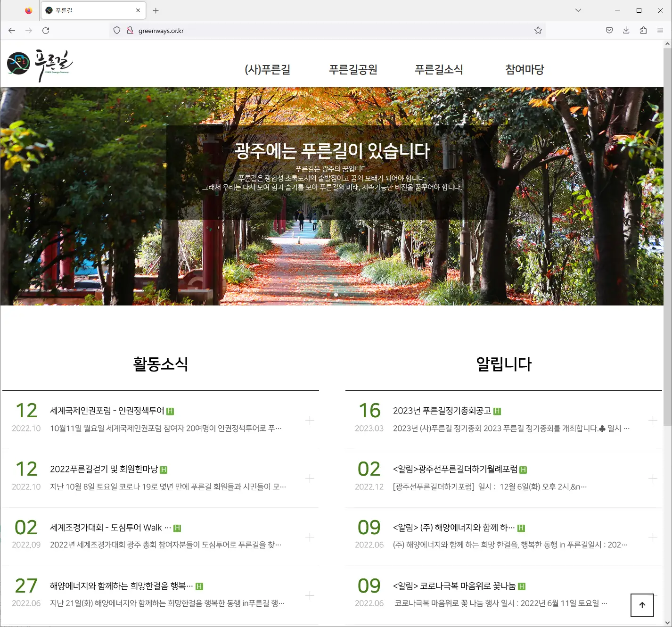Bookmark this page with the star icon

click(x=537, y=30)
